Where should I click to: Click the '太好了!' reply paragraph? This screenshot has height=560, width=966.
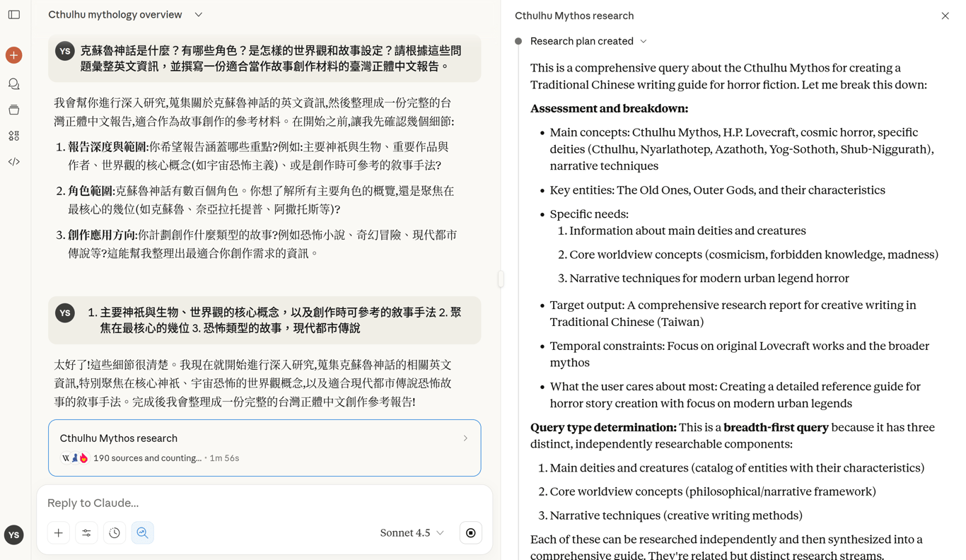(253, 383)
